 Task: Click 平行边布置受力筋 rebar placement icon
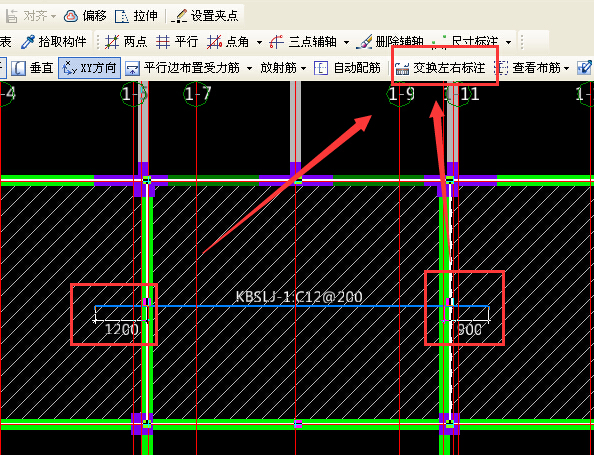(x=133, y=68)
